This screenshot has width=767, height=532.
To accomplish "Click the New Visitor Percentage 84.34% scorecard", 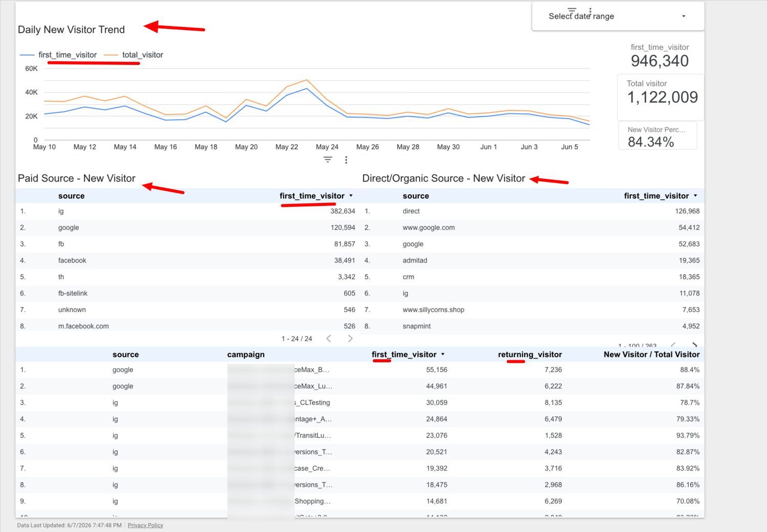I will (658, 136).
